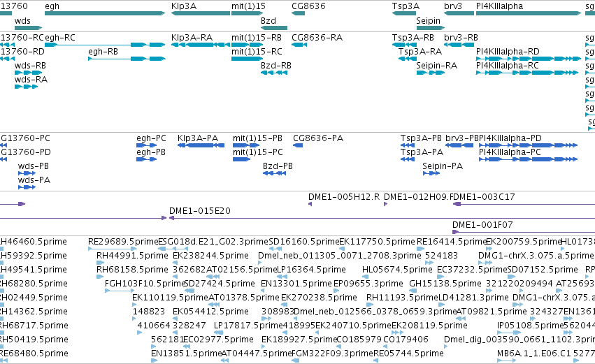
Task: Select transcript mit(1)15-RB
Action: pos(248,45)
